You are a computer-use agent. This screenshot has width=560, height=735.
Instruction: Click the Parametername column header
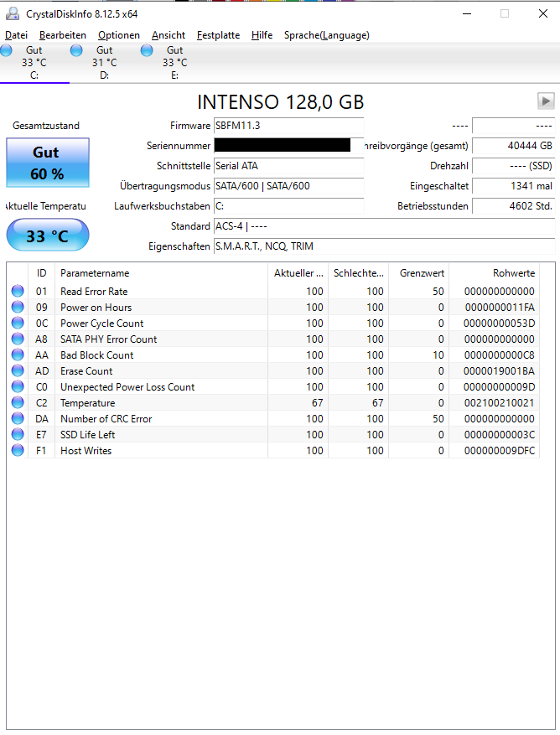[x=161, y=273]
